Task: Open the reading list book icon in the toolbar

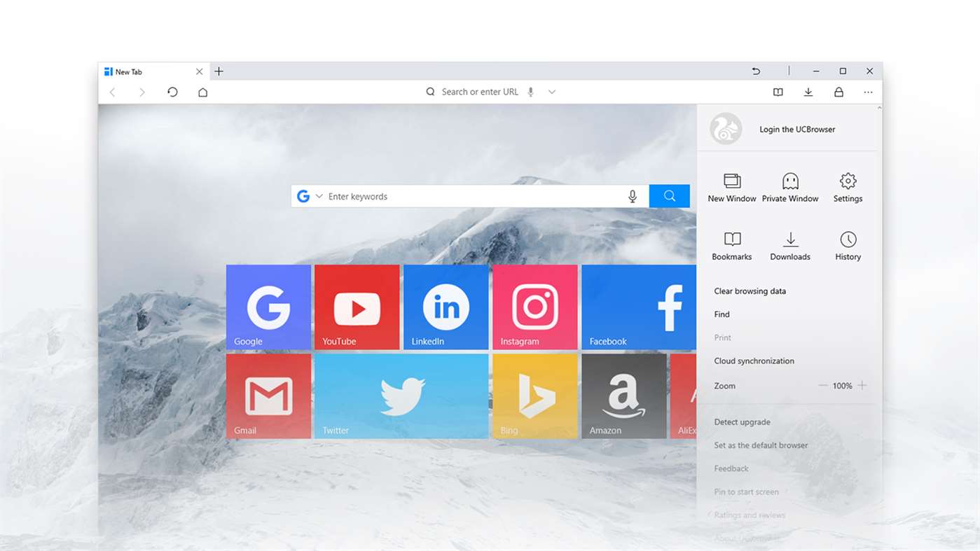Action: click(778, 92)
